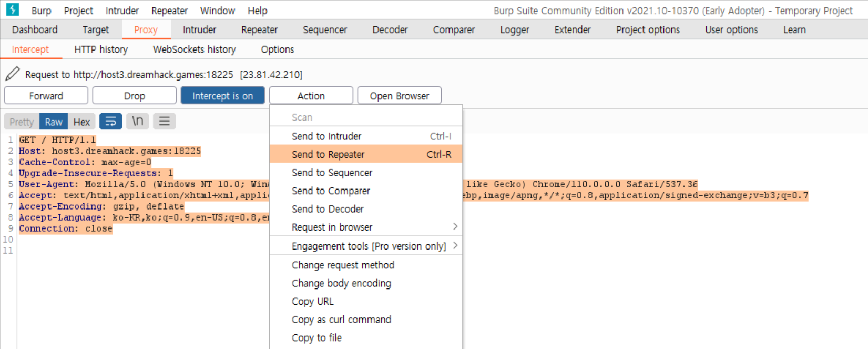Toggle the word wrap icon
The width and height of the screenshot is (868, 349).
point(111,122)
